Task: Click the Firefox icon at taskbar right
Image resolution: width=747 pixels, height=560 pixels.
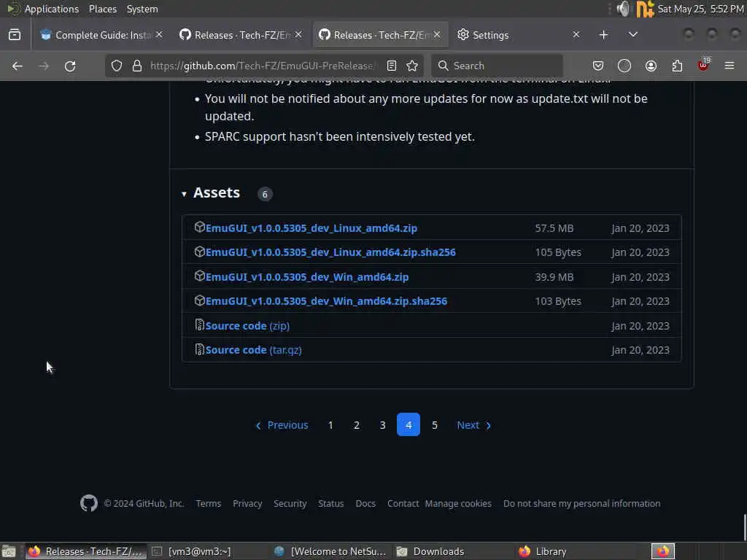Action: (663, 551)
